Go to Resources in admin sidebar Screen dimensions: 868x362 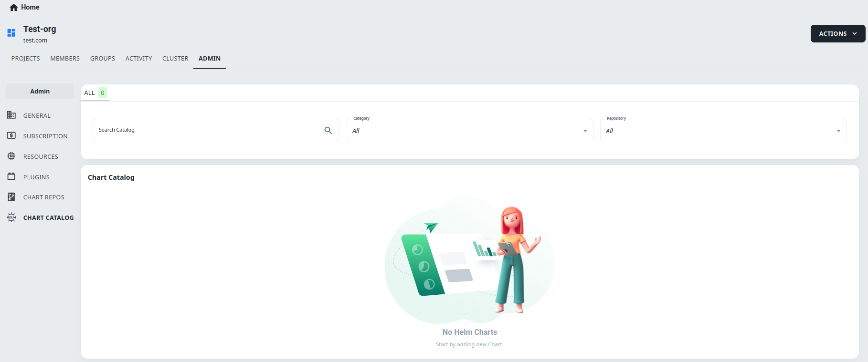coord(41,156)
